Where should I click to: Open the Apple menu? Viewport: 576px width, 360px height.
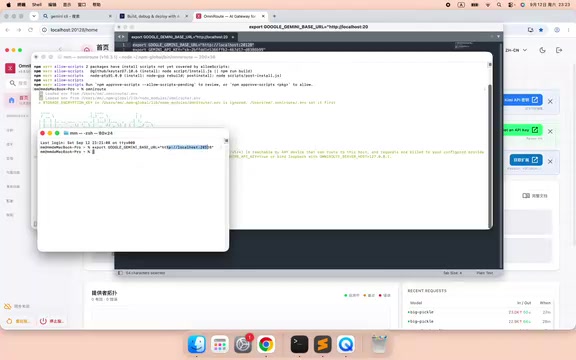[8, 5]
